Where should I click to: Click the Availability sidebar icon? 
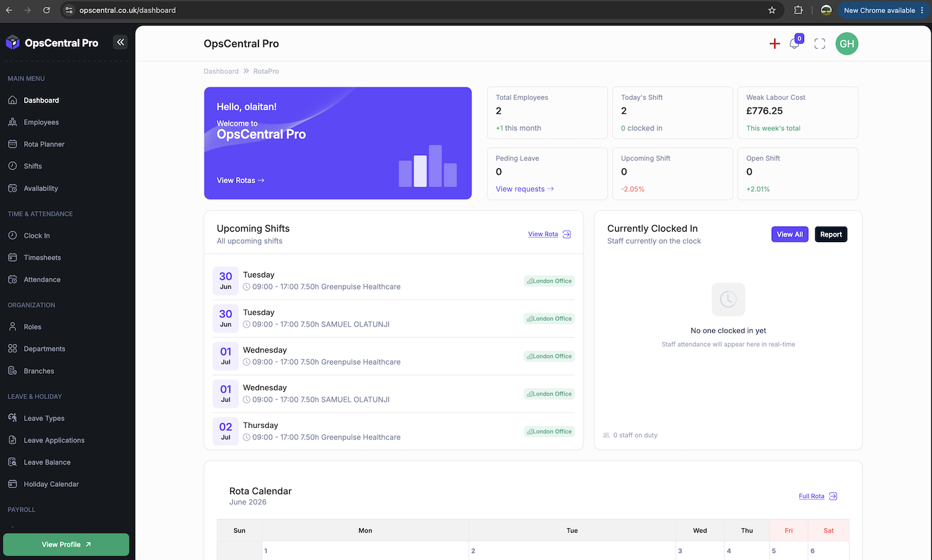point(12,188)
